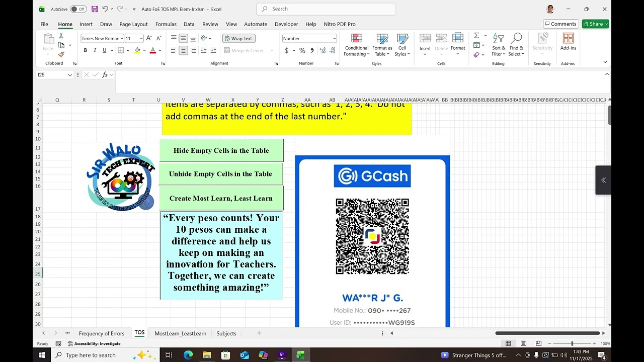The width and height of the screenshot is (644, 362).
Task: Open the Comments pane
Action: [561, 24]
